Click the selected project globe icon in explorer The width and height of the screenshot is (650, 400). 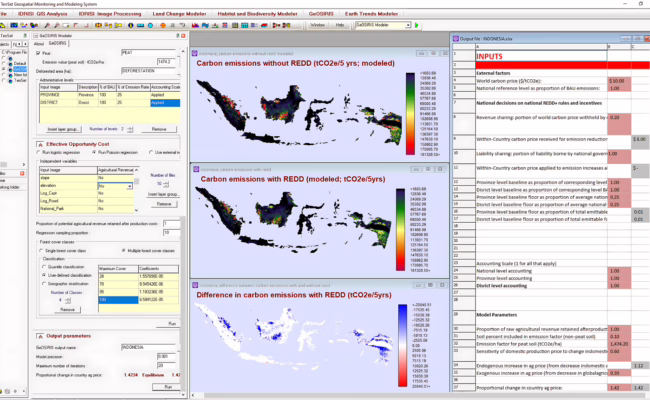pyautogui.click(x=10, y=69)
